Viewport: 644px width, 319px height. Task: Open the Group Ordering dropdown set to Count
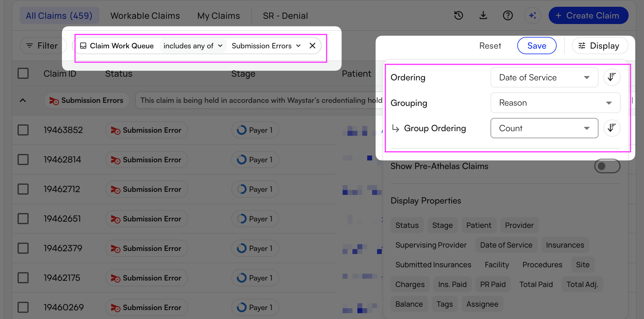coord(544,128)
